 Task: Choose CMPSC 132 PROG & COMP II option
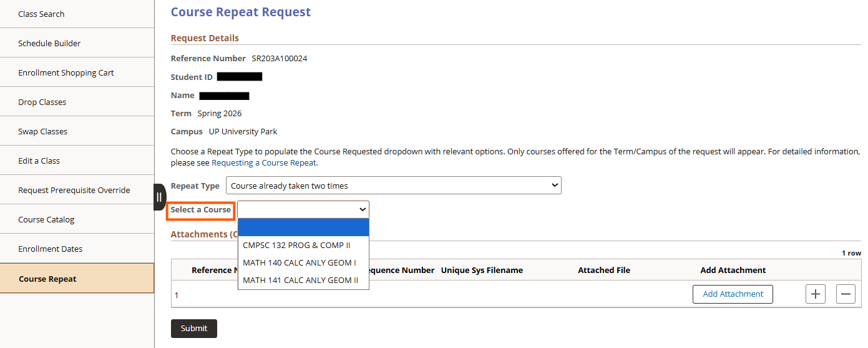tap(296, 246)
